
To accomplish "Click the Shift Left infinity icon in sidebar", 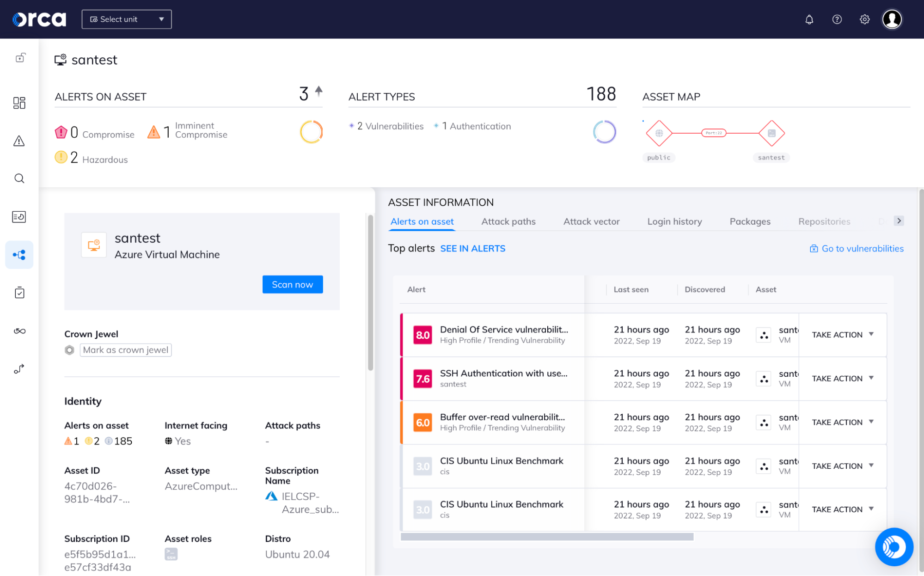I will click(x=19, y=331).
